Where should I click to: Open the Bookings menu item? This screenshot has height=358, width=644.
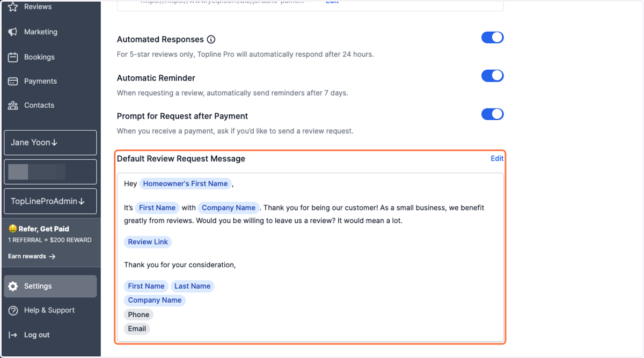click(x=39, y=57)
